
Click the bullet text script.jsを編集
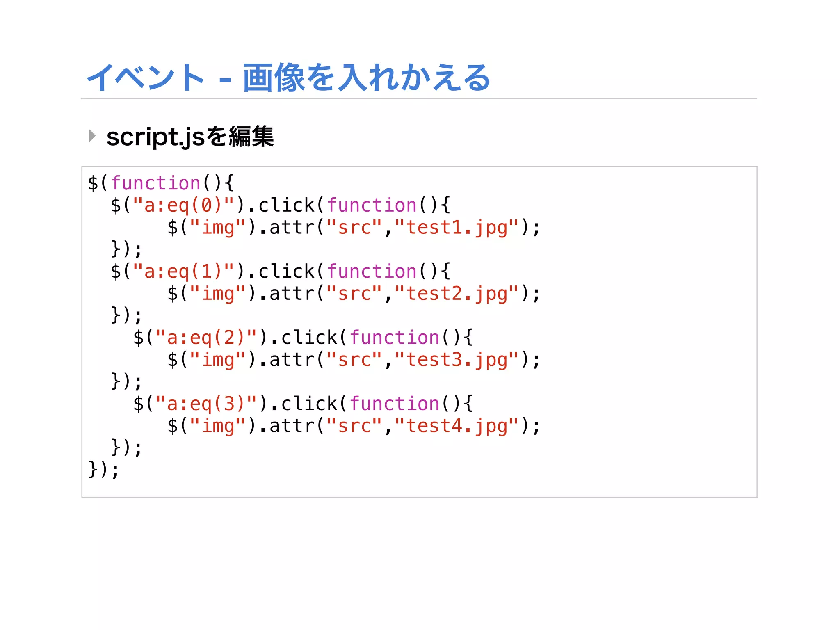click(190, 137)
